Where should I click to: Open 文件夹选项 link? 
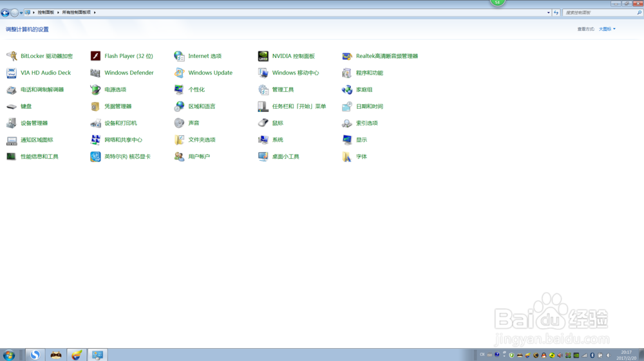(202, 140)
